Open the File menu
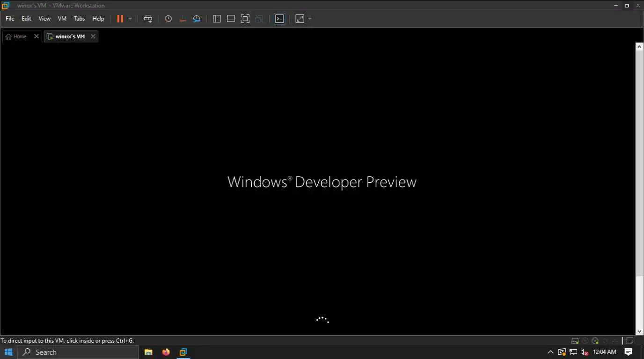The width and height of the screenshot is (644, 359). click(x=10, y=19)
